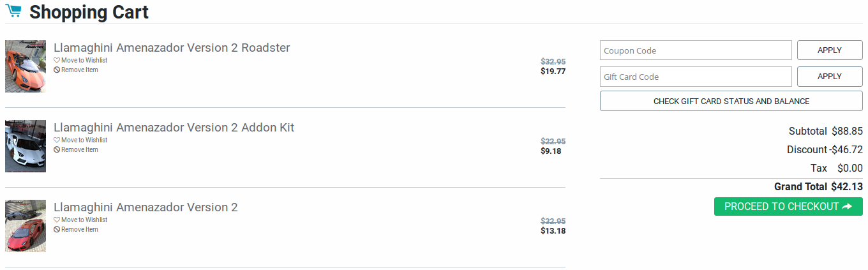Click the heart icon for the Roadster item
The width and height of the screenshot is (868, 270).
point(57,61)
